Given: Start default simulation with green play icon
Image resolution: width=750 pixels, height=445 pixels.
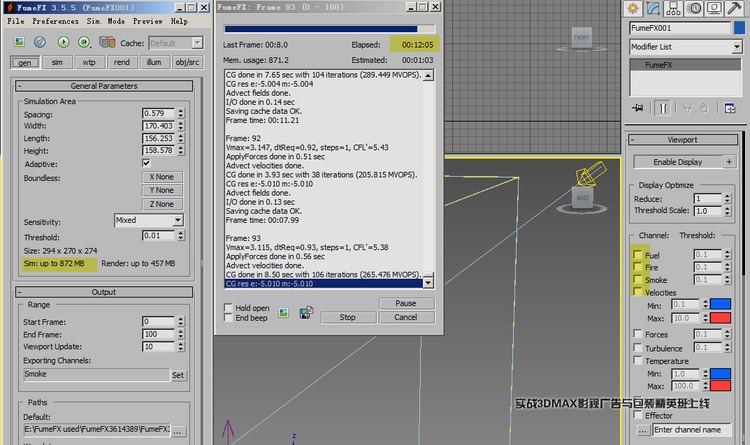Looking at the screenshot, I should coord(63,42).
